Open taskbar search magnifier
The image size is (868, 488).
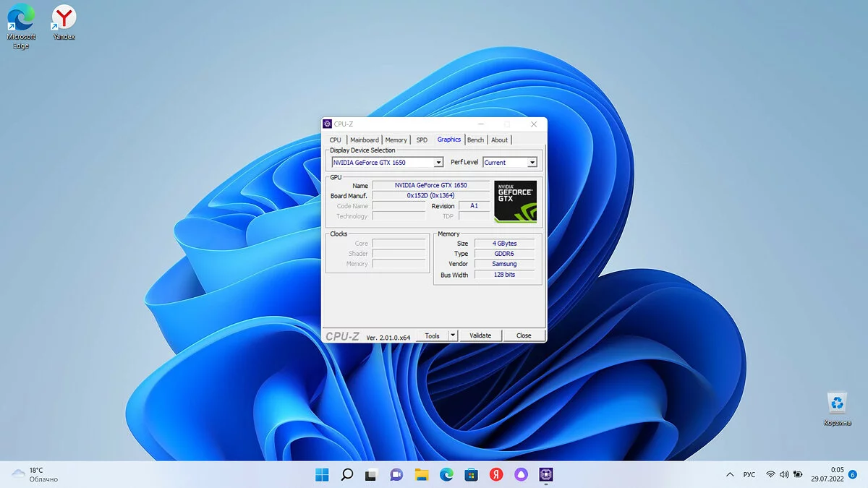coord(346,475)
